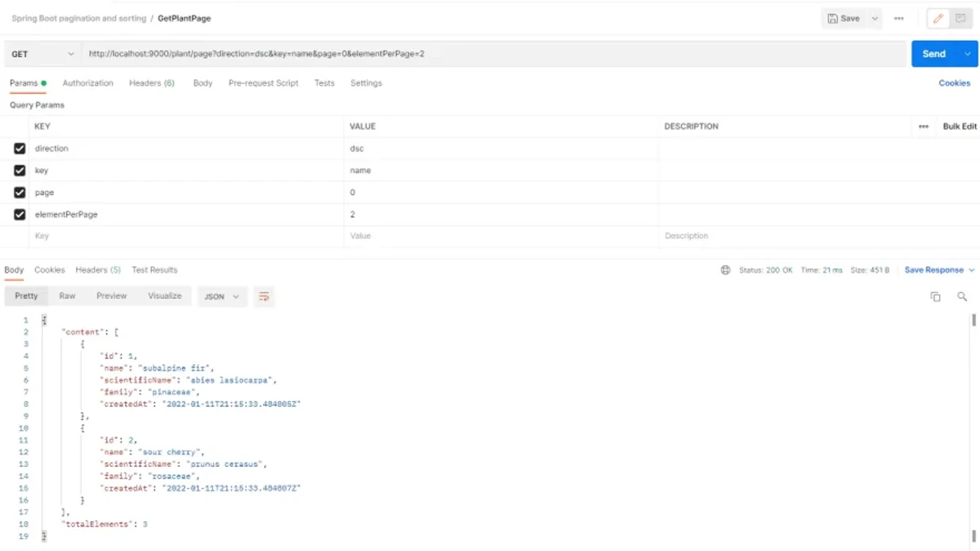Image resolution: width=980 pixels, height=551 pixels.
Task: Open Bulk Edit for query params
Action: click(960, 127)
